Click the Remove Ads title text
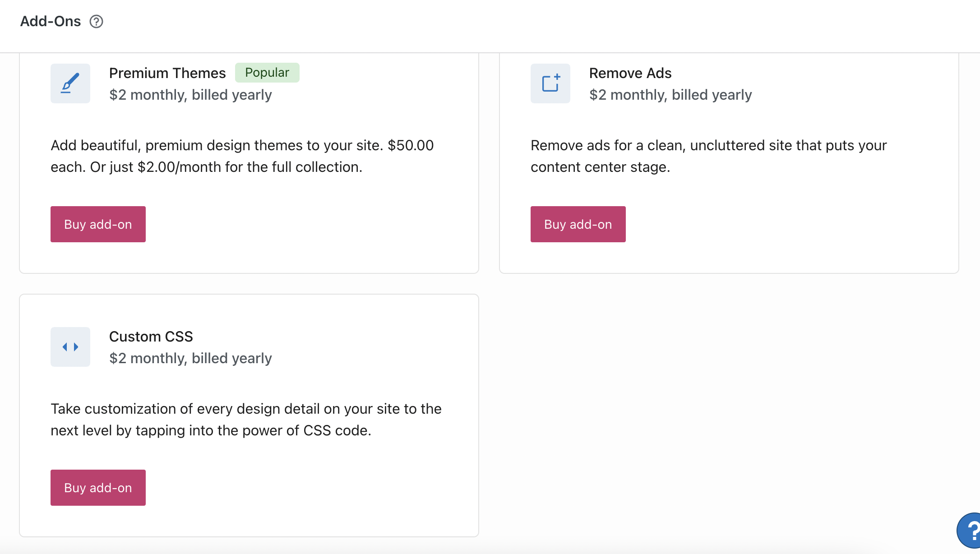This screenshot has width=980, height=554. click(630, 73)
